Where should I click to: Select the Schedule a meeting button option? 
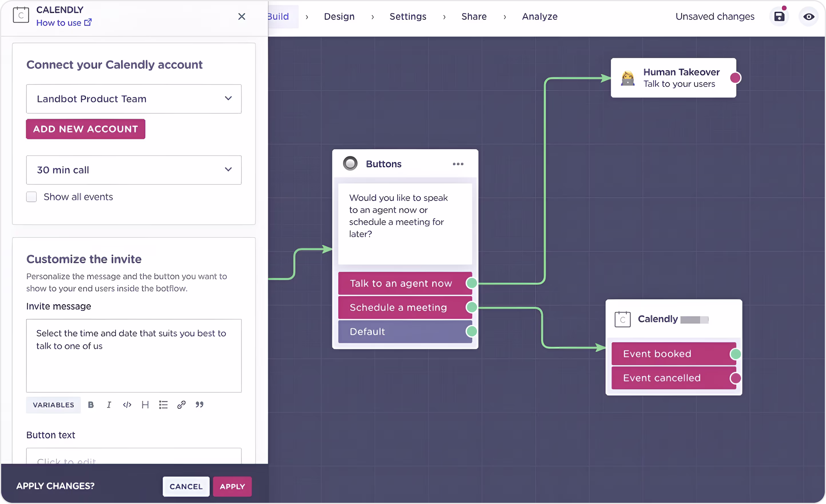405,307
